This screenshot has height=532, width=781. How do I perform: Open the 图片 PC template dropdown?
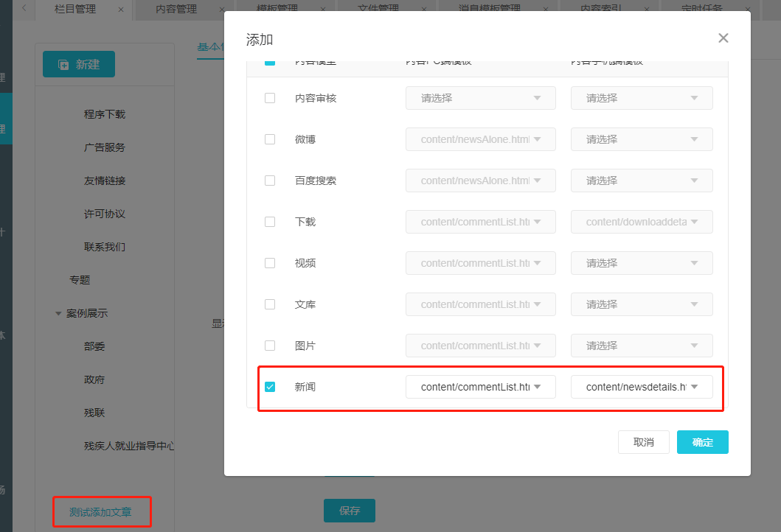click(481, 346)
